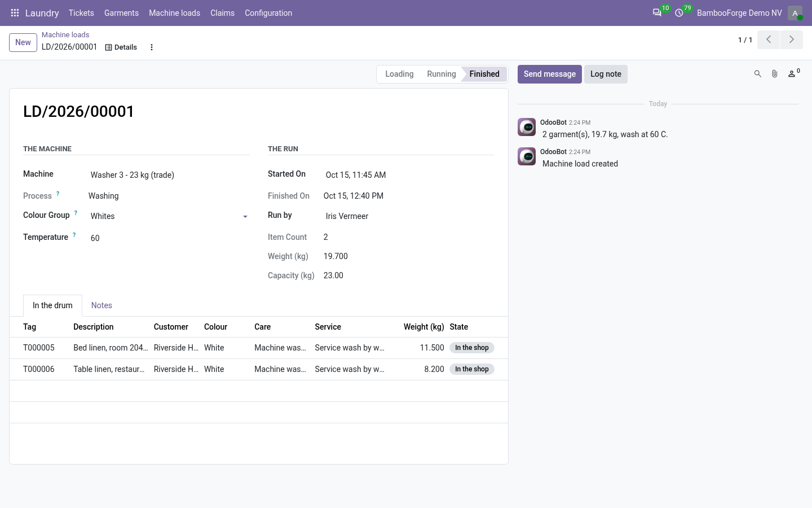Set status to Loading
Viewport: 812px width, 508px height.
coord(399,74)
